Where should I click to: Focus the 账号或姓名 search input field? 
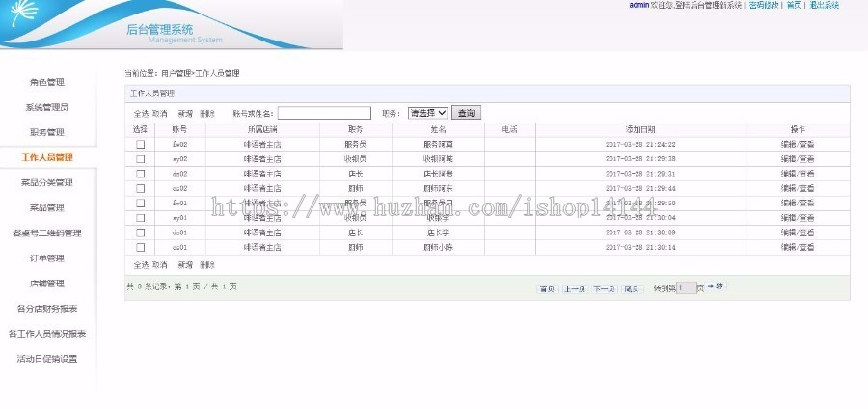coord(324,113)
